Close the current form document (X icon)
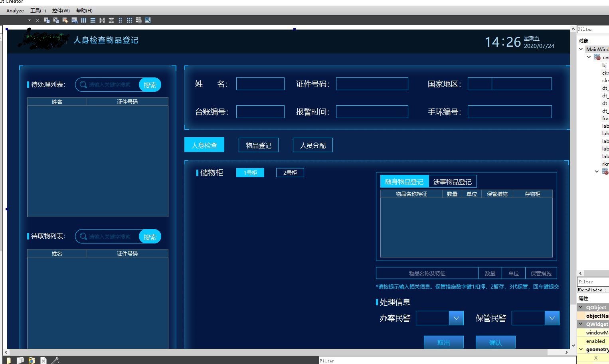The height and width of the screenshot is (364, 609). point(37,20)
